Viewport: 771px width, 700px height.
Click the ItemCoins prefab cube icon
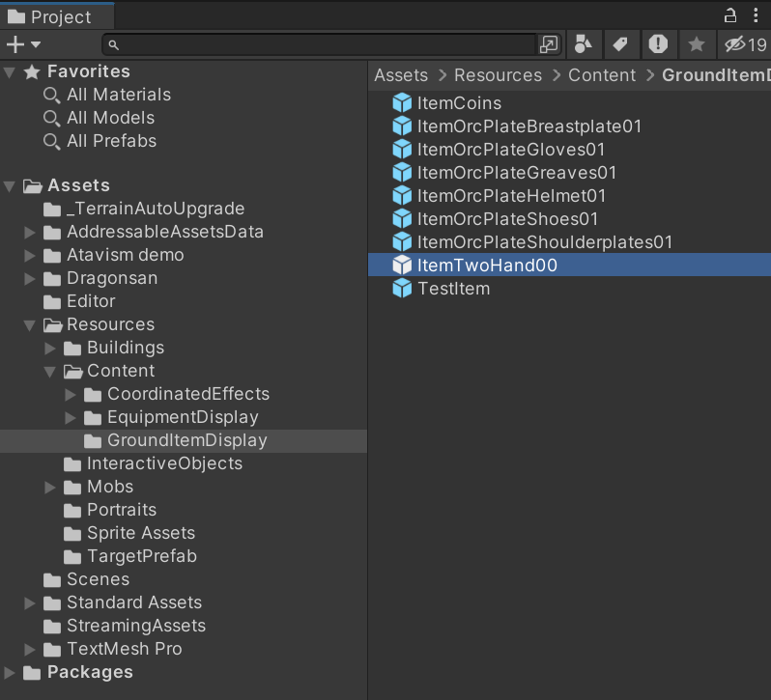pyautogui.click(x=402, y=103)
